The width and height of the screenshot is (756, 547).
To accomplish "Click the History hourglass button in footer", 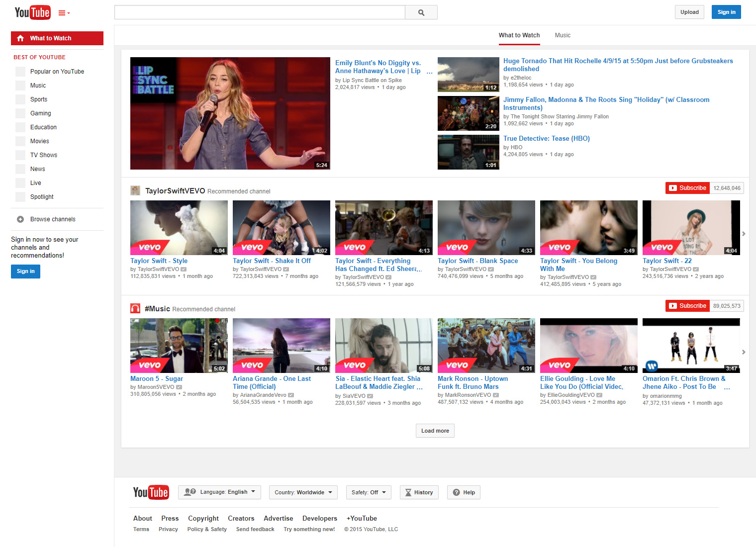I will (x=419, y=492).
